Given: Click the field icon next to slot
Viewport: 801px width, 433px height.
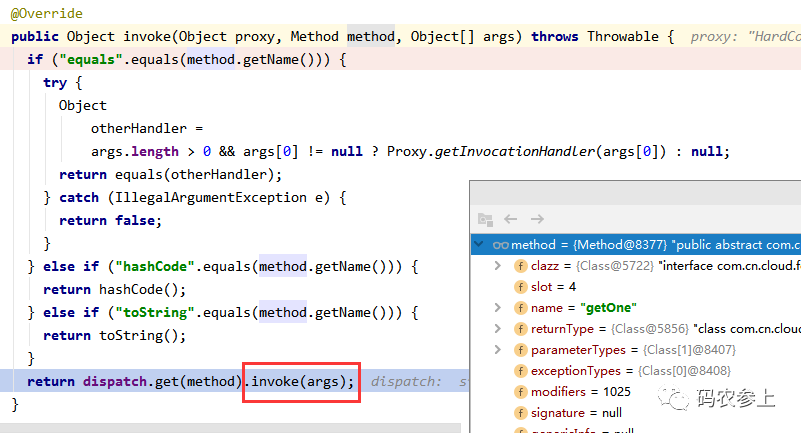Looking at the screenshot, I should 521,287.
